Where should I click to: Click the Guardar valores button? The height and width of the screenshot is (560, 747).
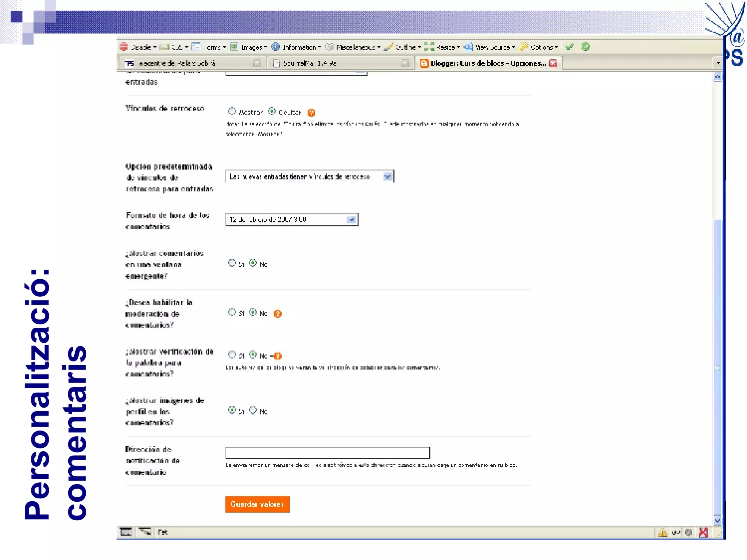(257, 504)
